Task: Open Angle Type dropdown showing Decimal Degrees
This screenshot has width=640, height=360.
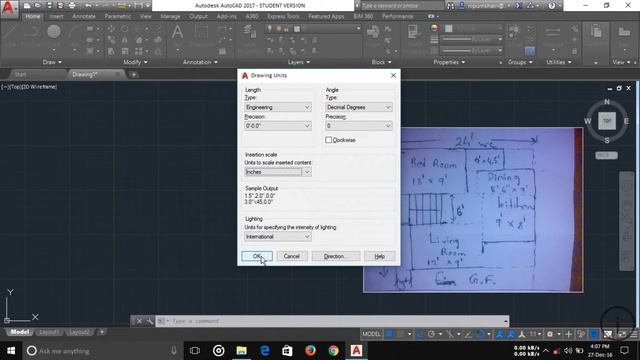Action: [x=359, y=107]
